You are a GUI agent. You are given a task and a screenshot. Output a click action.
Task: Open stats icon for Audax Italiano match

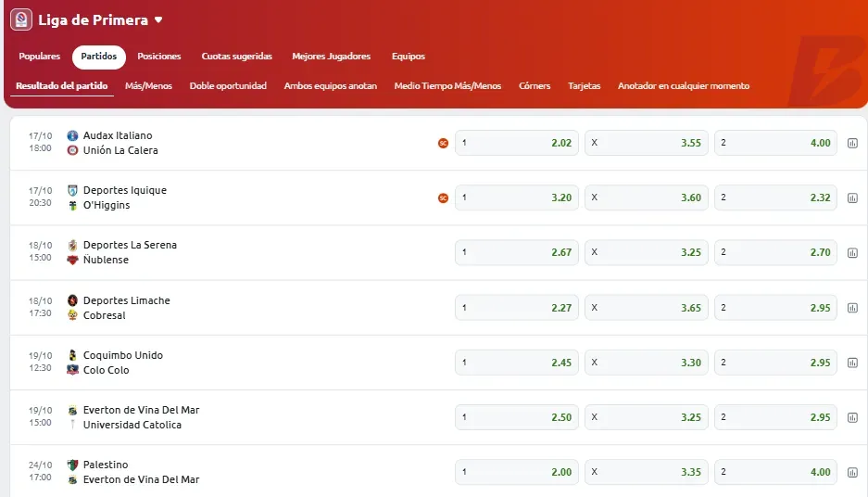pos(852,143)
